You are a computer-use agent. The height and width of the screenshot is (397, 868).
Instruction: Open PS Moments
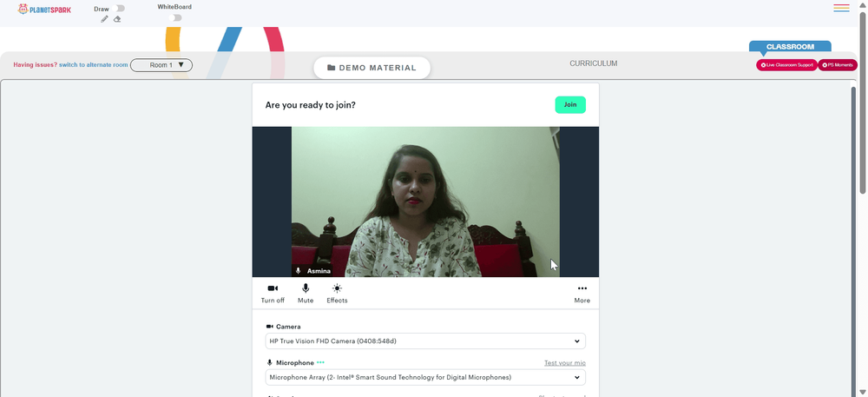point(838,65)
